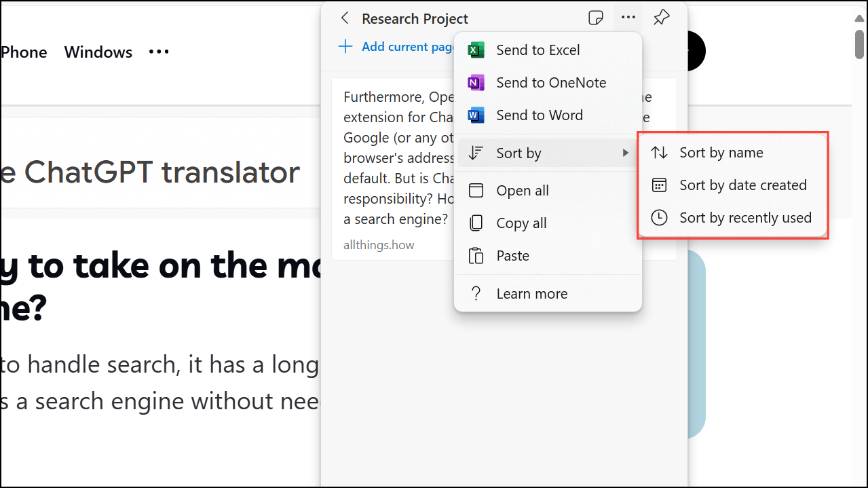The width and height of the screenshot is (868, 488).
Task: Click the Copy all icon
Action: 476,223
